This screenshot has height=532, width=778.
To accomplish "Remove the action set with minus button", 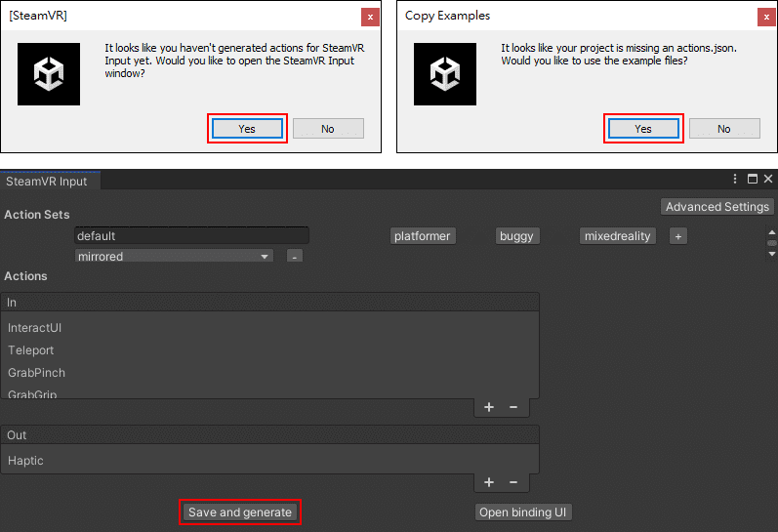I will coord(295,257).
